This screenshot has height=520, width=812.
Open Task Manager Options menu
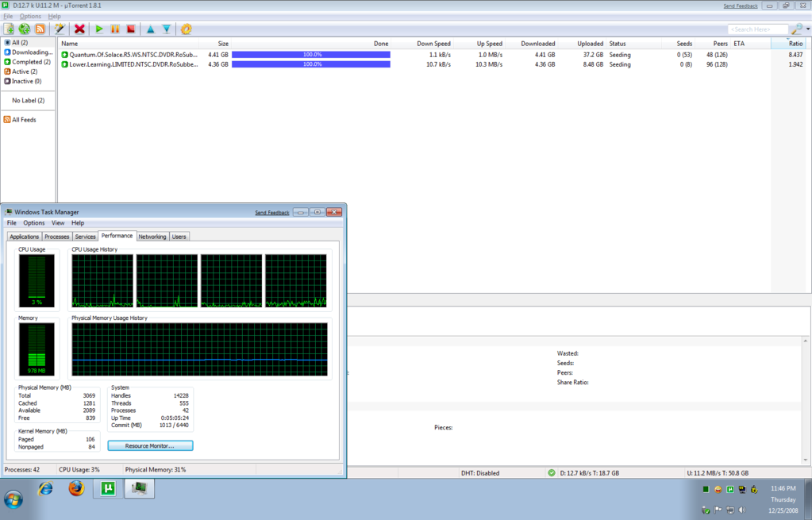(x=33, y=223)
